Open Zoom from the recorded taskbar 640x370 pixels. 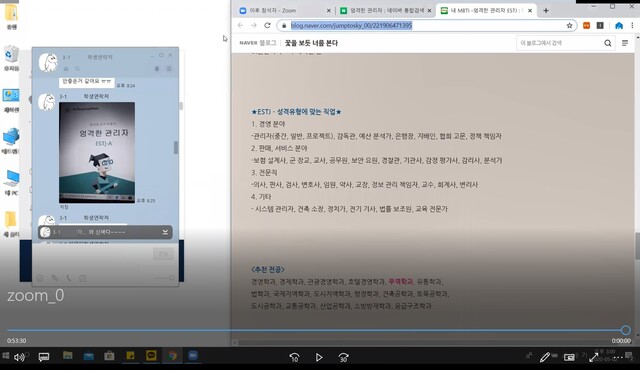click(193, 356)
